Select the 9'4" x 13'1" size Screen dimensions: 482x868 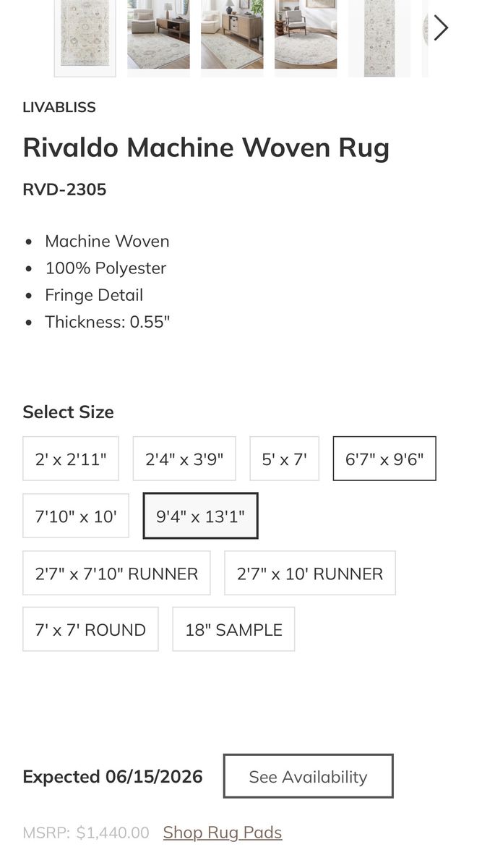pos(200,516)
